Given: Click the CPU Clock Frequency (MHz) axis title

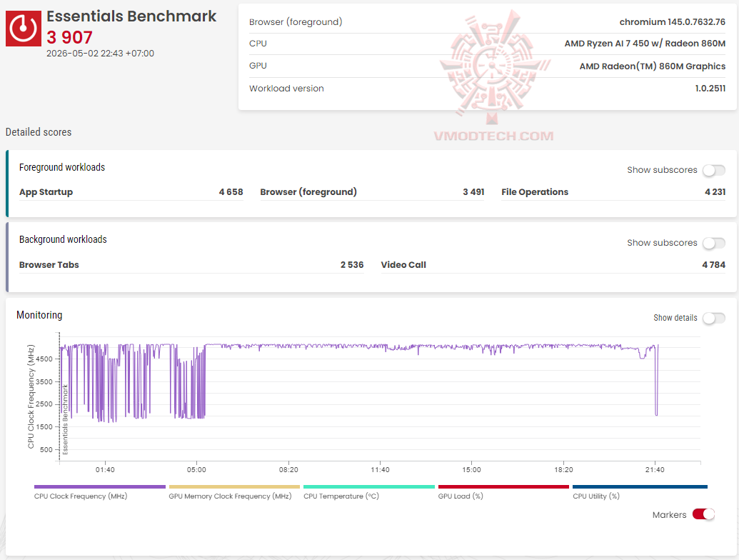Looking at the screenshot, I should pyautogui.click(x=31, y=396).
